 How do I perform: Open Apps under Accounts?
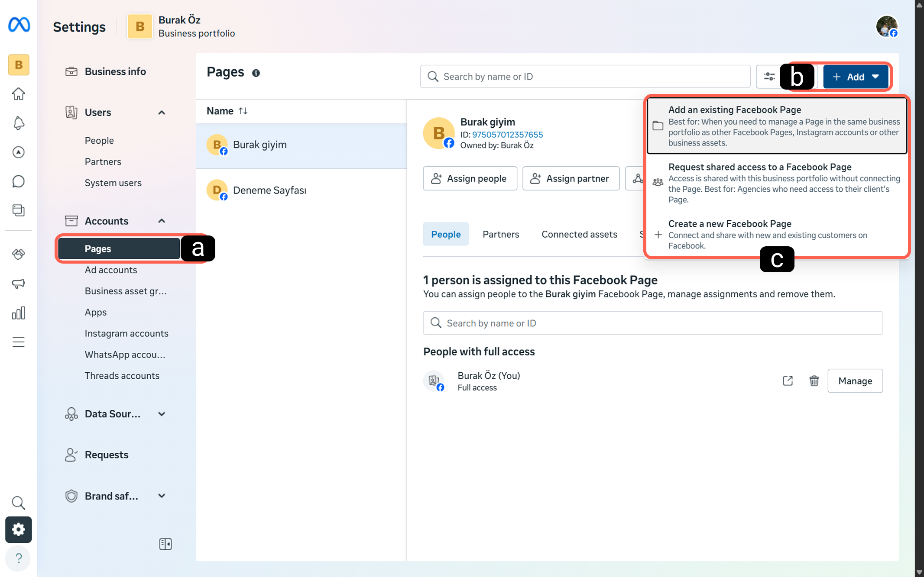[96, 312]
